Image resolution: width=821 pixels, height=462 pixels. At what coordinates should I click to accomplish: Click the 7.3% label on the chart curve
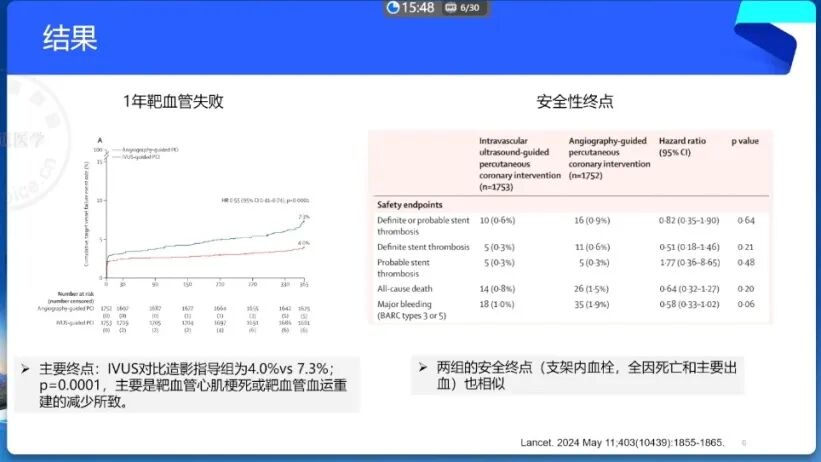click(303, 217)
